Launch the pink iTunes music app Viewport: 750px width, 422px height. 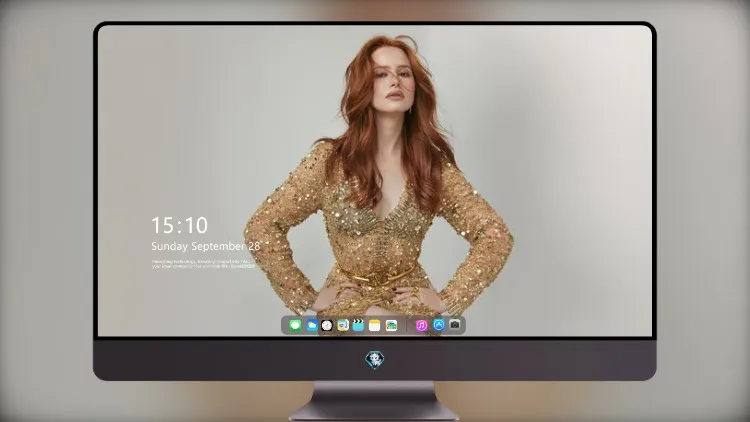tap(421, 325)
